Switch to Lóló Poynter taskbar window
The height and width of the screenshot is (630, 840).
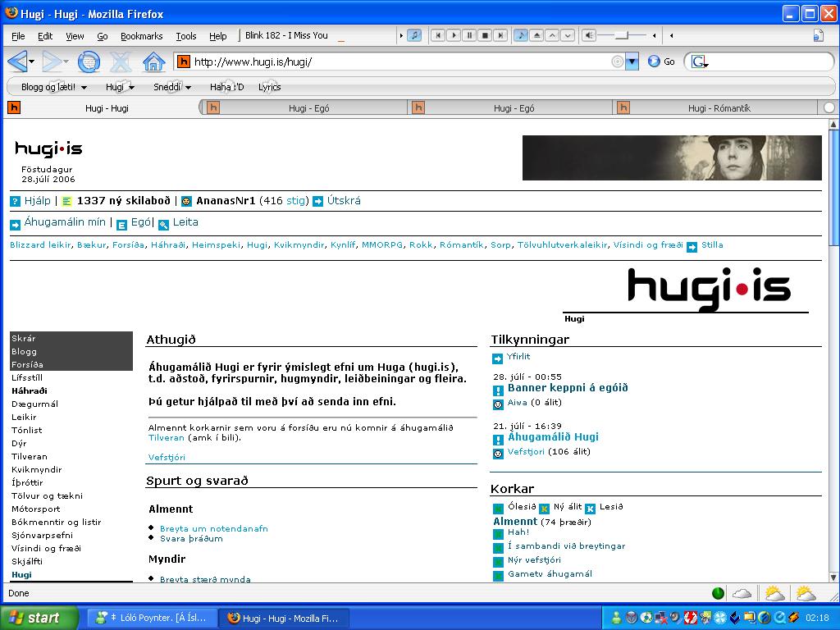pyautogui.click(x=152, y=618)
